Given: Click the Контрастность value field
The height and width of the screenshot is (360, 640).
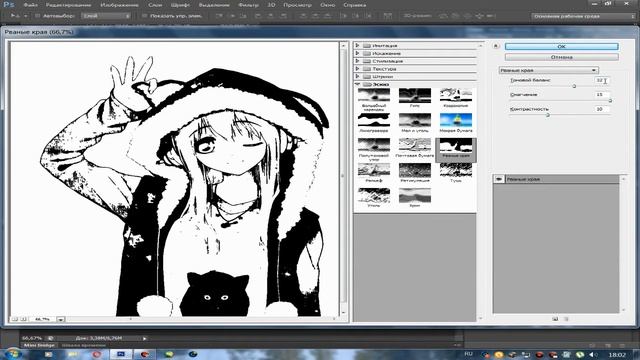Looking at the screenshot, I should [x=602, y=109].
